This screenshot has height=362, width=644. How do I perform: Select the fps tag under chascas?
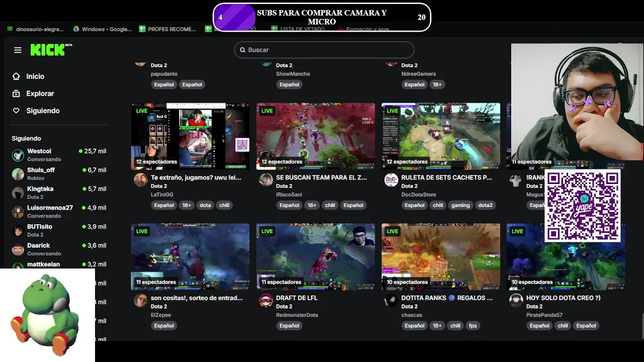coord(473,326)
